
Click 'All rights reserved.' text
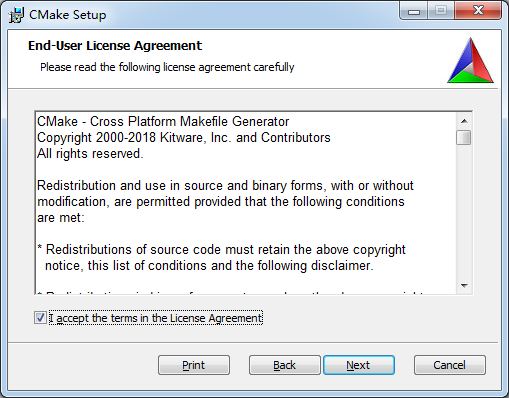click(90, 154)
